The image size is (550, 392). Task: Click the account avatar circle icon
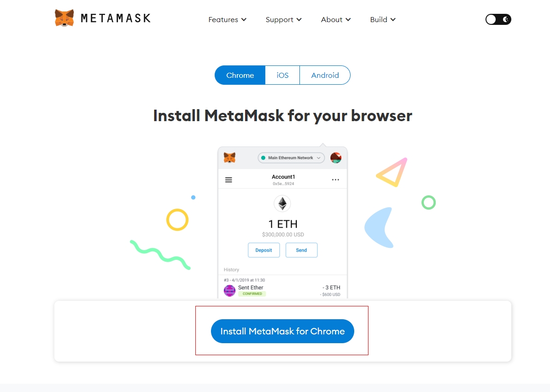(x=336, y=158)
